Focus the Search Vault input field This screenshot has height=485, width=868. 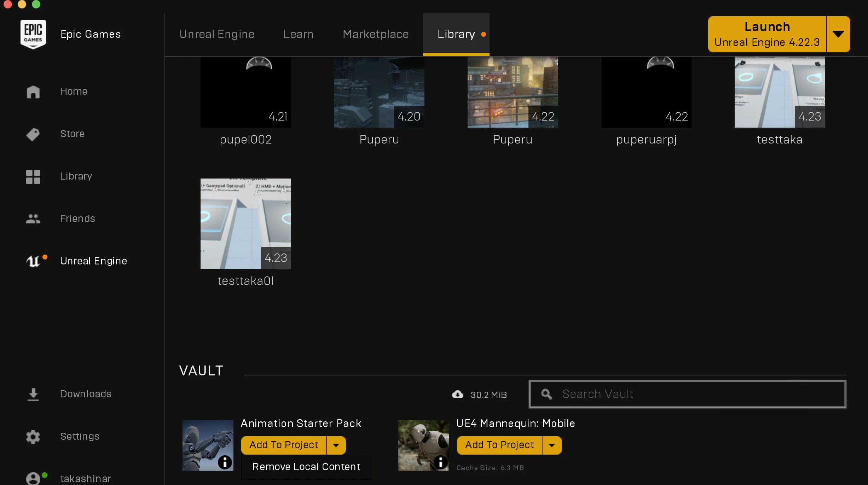pyautogui.click(x=688, y=394)
